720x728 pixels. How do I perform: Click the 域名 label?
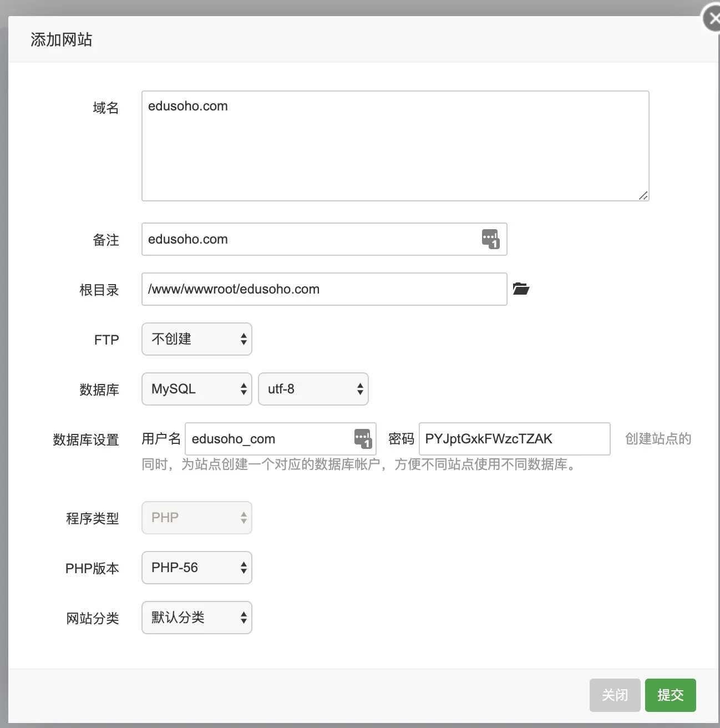tap(106, 108)
